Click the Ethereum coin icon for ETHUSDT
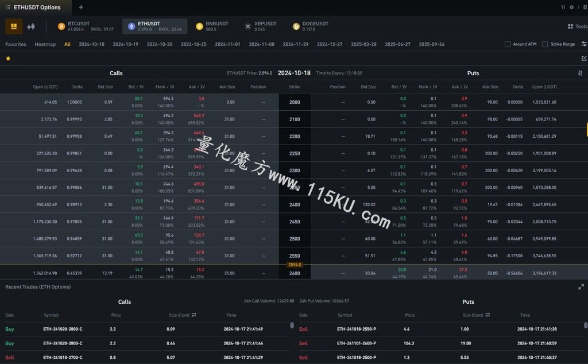 point(131,26)
